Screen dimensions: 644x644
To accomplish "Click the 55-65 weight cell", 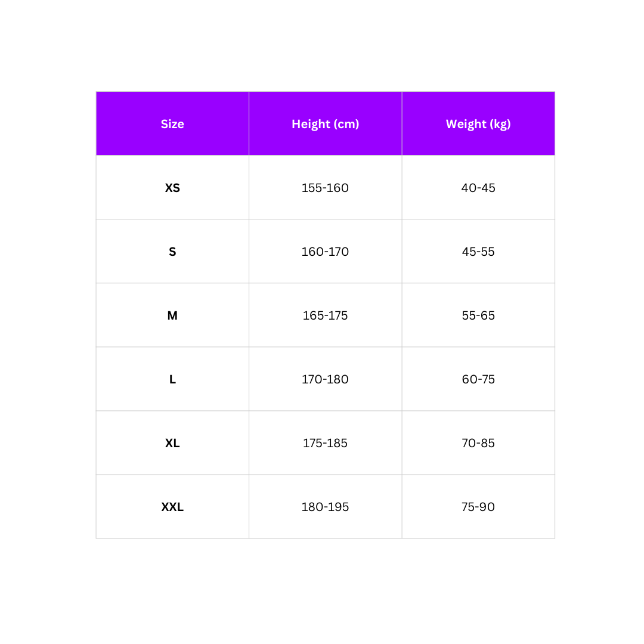I will tap(478, 315).
